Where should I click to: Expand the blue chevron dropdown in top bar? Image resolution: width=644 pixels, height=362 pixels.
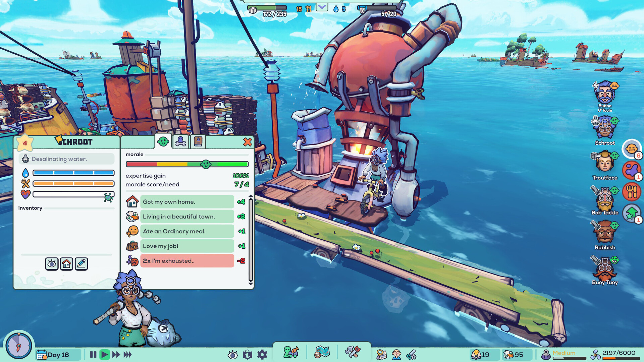pos(322,7)
